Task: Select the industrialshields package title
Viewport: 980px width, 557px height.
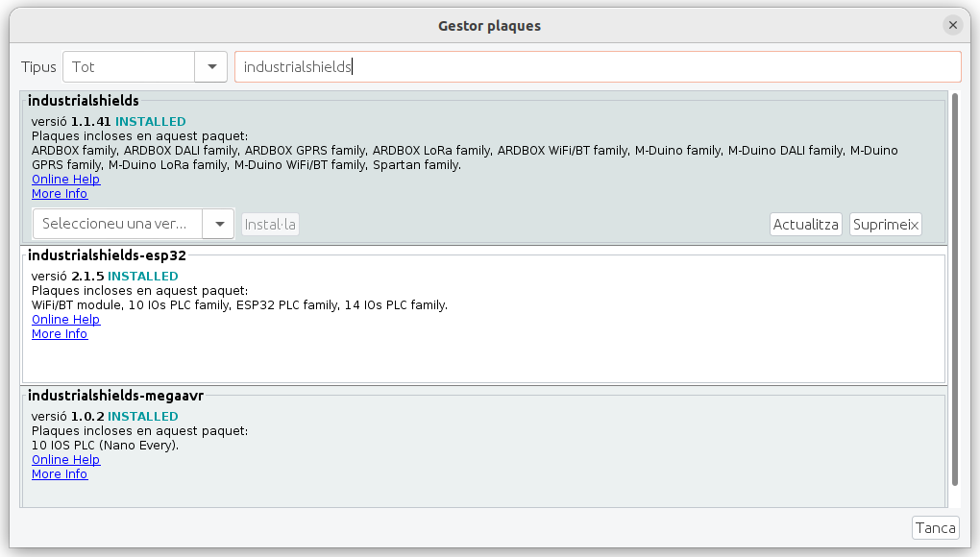Action: point(84,101)
